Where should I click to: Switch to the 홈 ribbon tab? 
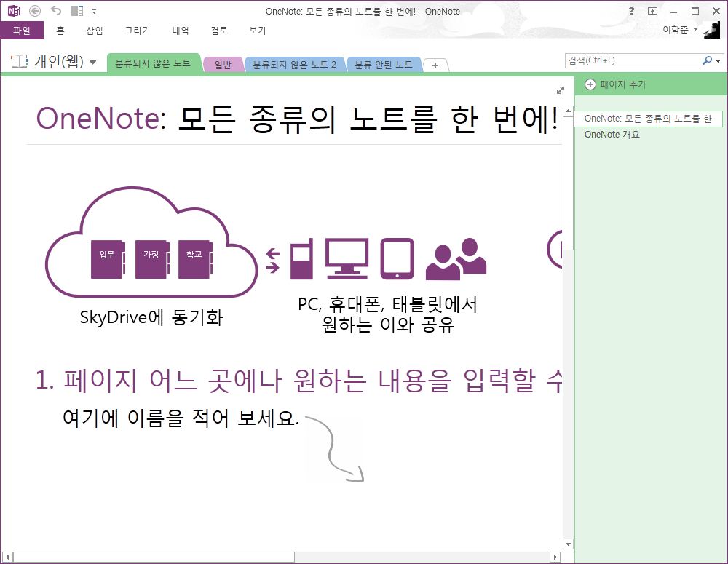point(60,31)
